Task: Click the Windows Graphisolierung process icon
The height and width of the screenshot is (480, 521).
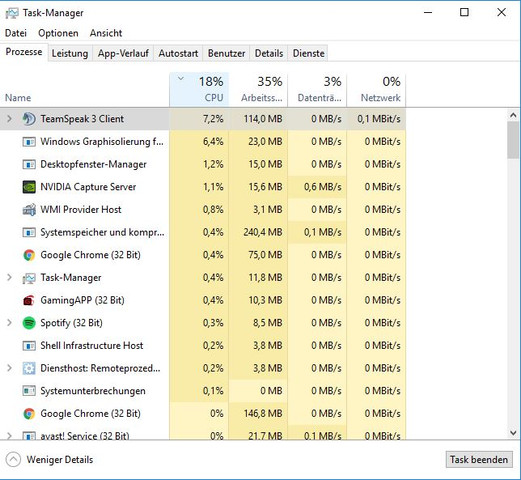Action: pos(29,142)
